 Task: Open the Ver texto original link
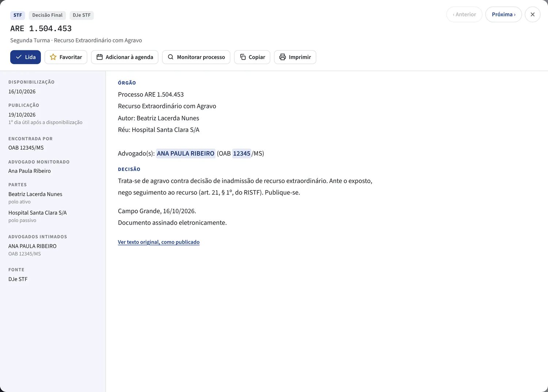pyautogui.click(x=159, y=242)
